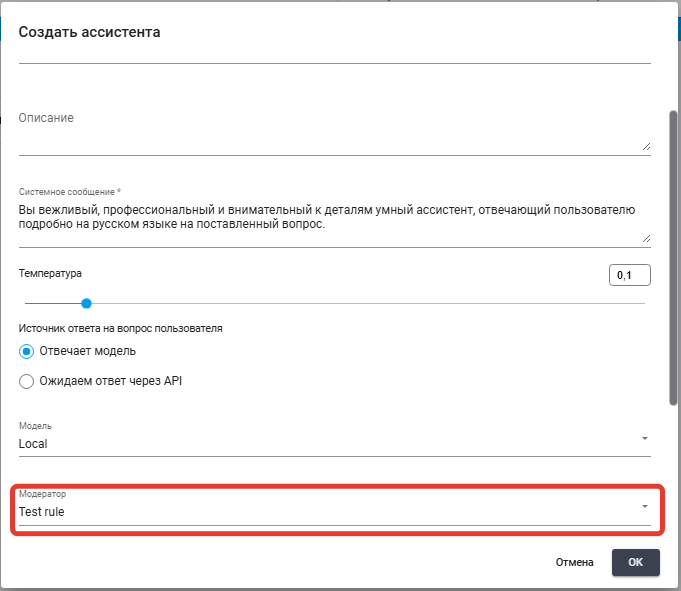Viewport: 681px width, 591px height.
Task: Select the 'Отвечает модель' radio button
Action: [x=27, y=351]
